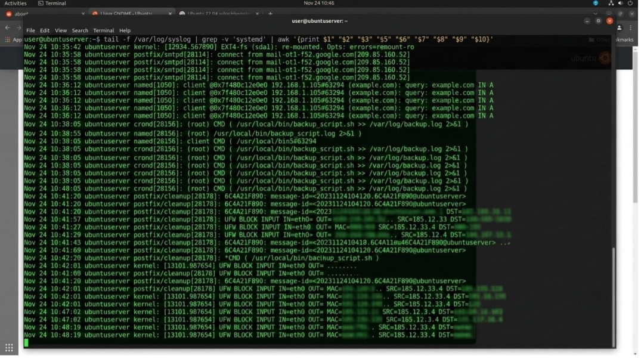Minimize the terminal window
644x362 pixels.
(x=587, y=21)
